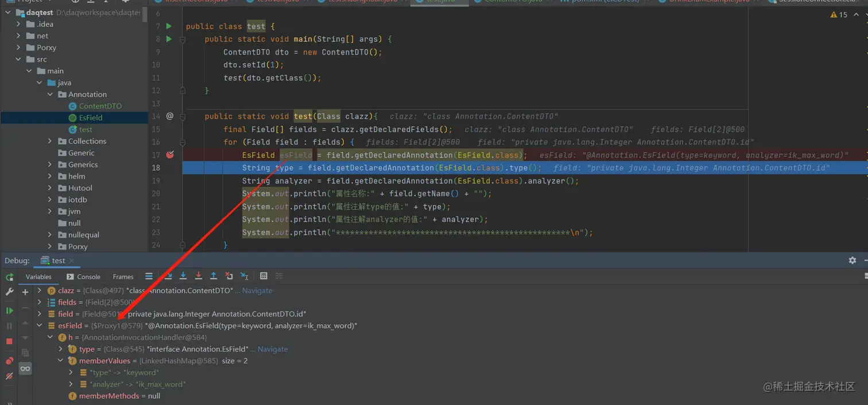Expand the "analyzer" map entry
868x405 pixels.
coord(71,384)
